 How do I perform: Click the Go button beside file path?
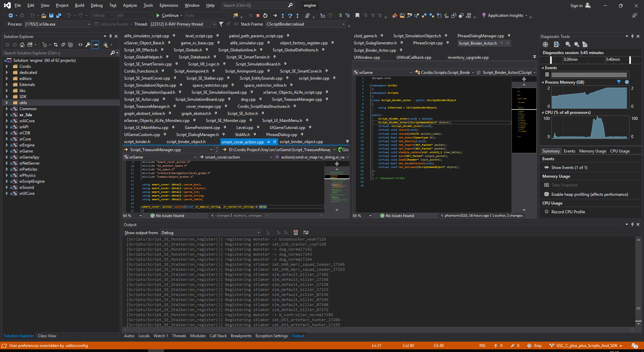(343, 150)
